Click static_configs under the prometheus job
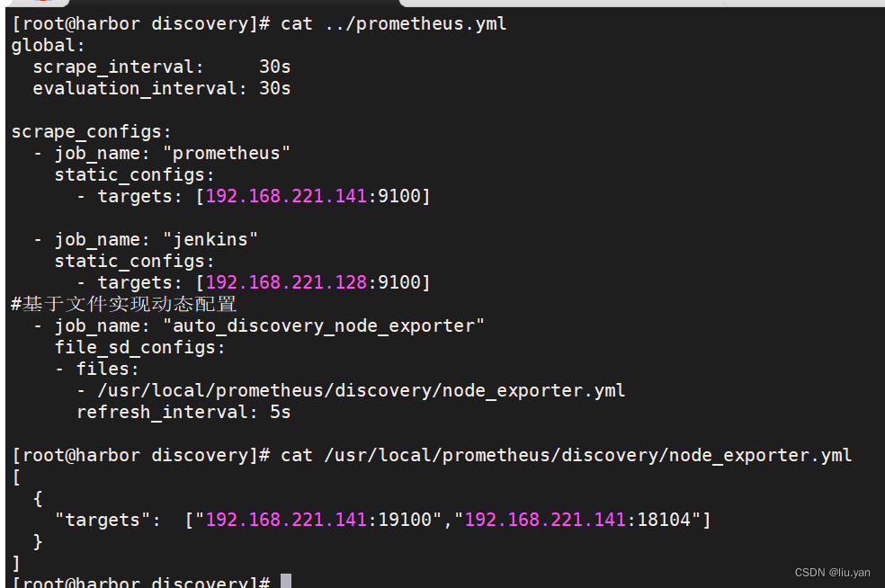Image resolution: width=885 pixels, height=588 pixels. point(134,175)
